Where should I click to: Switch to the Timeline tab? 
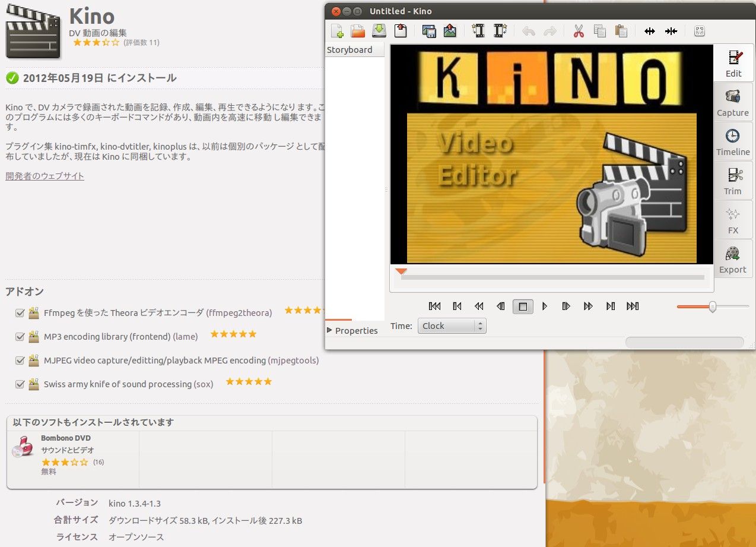pyautogui.click(x=733, y=142)
